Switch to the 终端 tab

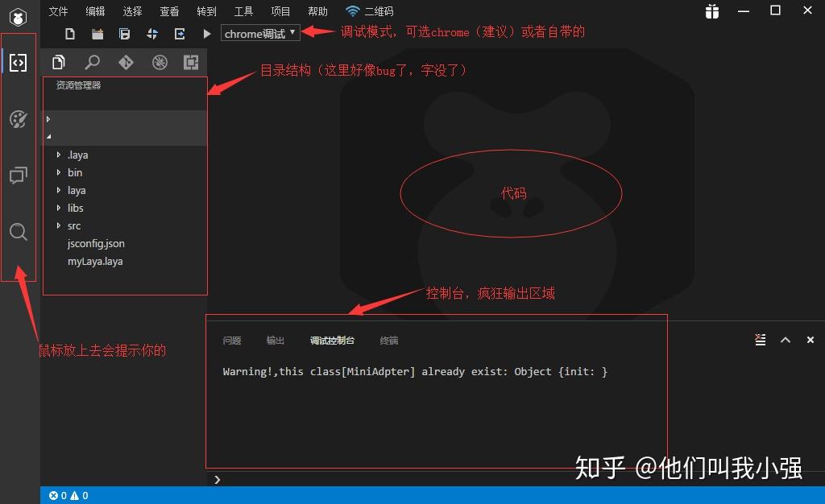(x=389, y=340)
